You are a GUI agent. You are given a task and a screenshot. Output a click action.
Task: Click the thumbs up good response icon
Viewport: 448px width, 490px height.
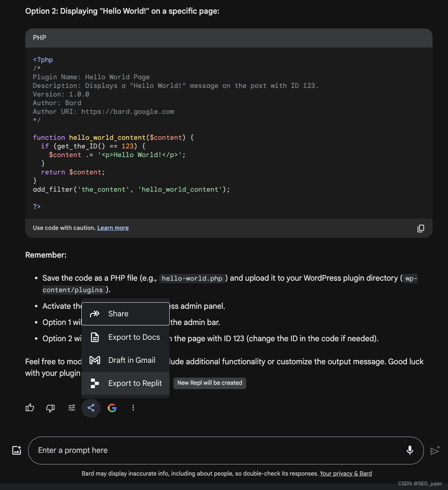click(30, 408)
